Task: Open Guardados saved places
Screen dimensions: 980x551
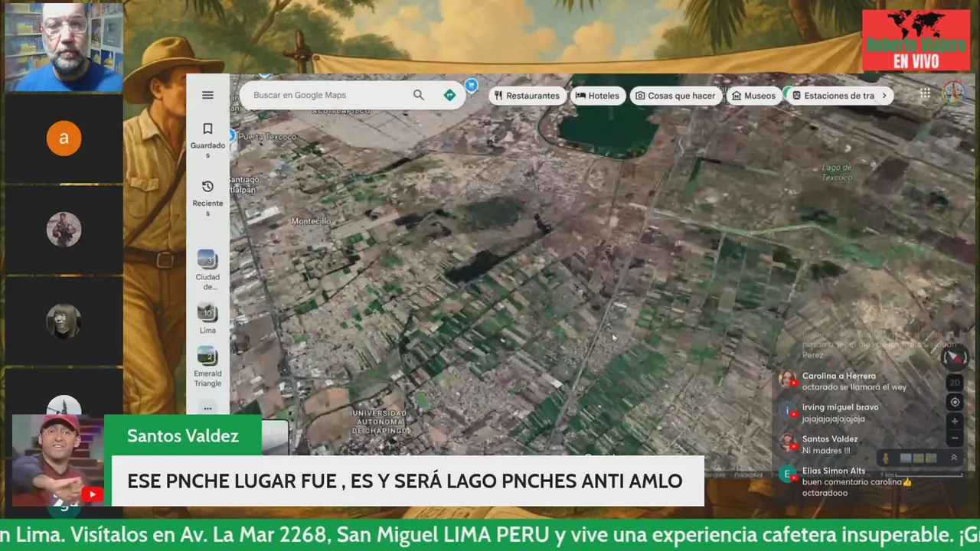Action: (x=207, y=140)
